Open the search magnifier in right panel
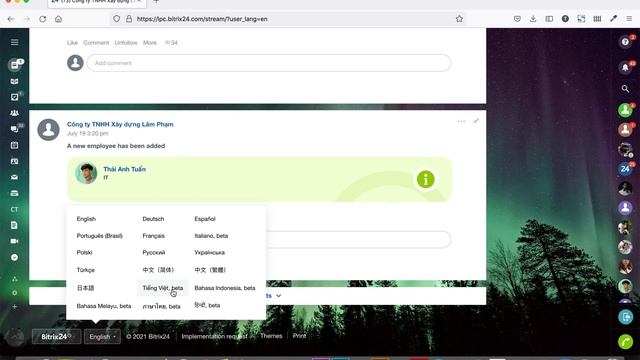The height and width of the screenshot is (360, 640). pos(625,89)
